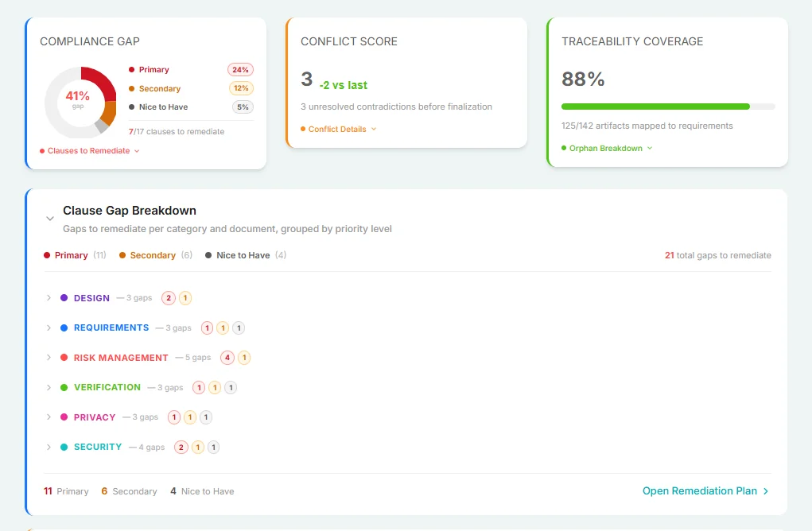Image resolution: width=812 pixels, height=531 pixels.
Task: Click Open Remediation Plan link
Action: (x=705, y=491)
